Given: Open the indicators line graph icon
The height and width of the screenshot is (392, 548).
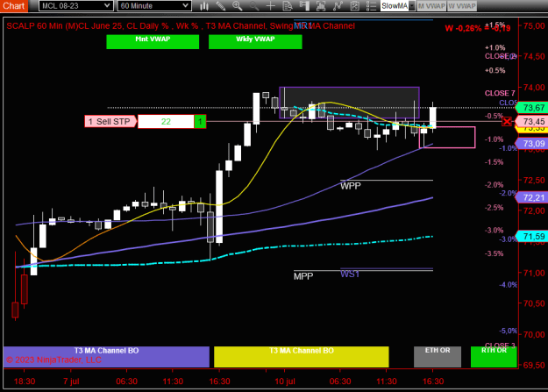Looking at the screenshot, I should [338, 6].
